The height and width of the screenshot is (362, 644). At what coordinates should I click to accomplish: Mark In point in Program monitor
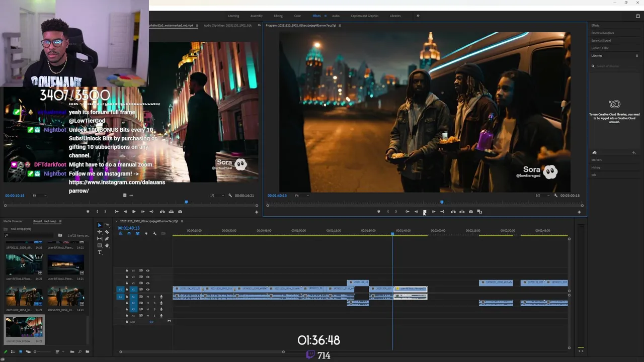388,212
